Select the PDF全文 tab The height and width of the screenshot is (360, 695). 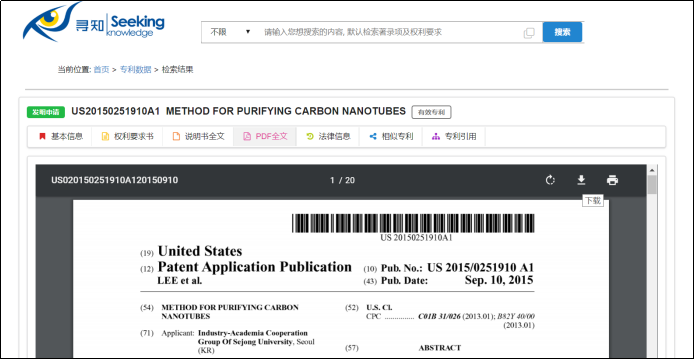pyautogui.click(x=265, y=136)
